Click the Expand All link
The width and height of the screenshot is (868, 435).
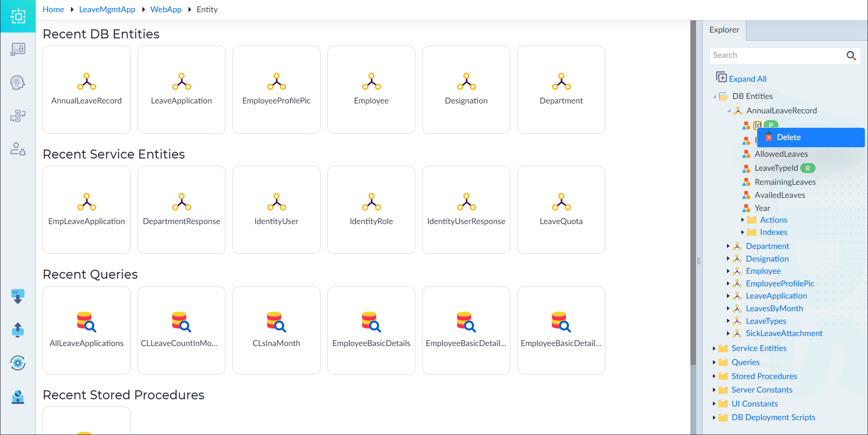(747, 79)
